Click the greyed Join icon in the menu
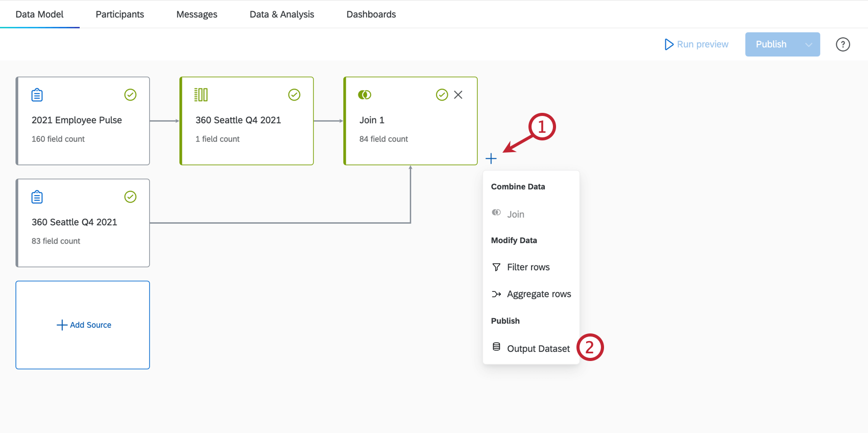 (x=496, y=212)
